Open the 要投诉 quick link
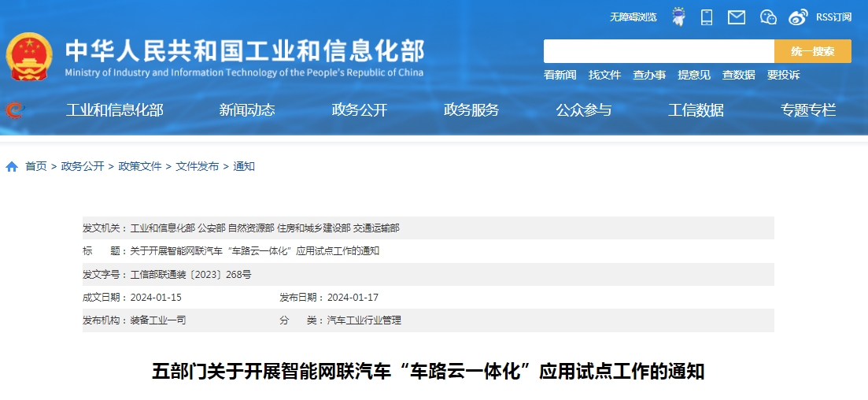 (x=783, y=75)
